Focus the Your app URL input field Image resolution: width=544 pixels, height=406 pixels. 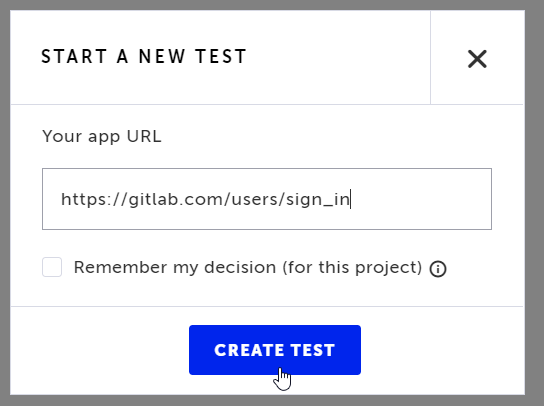(x=267, y=199)
